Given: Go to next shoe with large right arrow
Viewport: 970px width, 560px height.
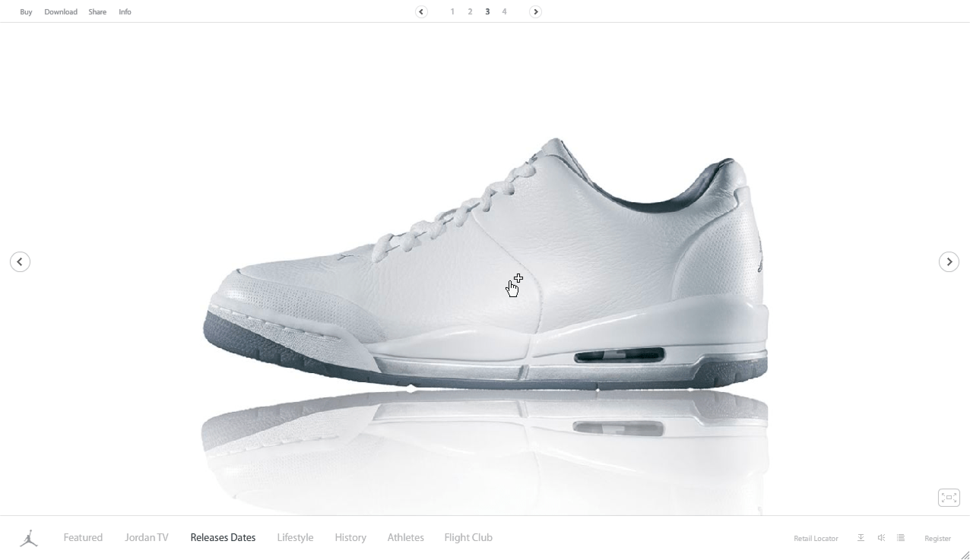Looking at the screenshot, I should pyautogui.click(x=948, y=262).
